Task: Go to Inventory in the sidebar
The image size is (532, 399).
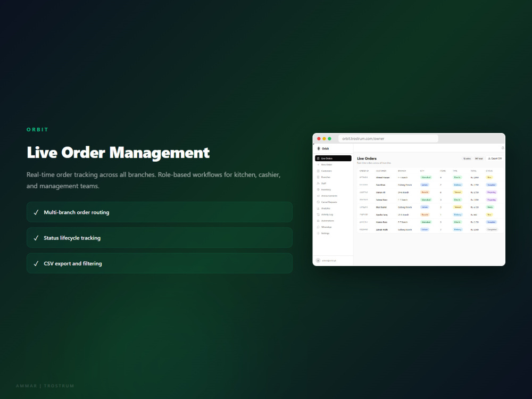Action: 326,190
